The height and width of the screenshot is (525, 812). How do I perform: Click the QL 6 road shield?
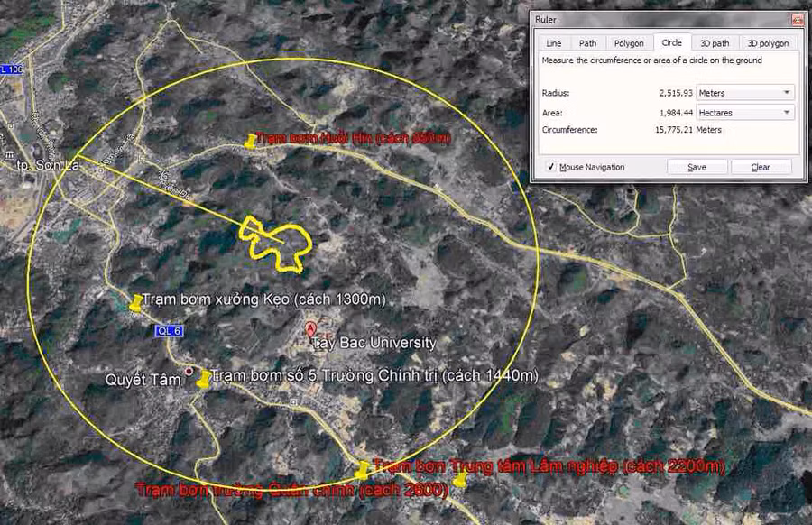[169, 331]
